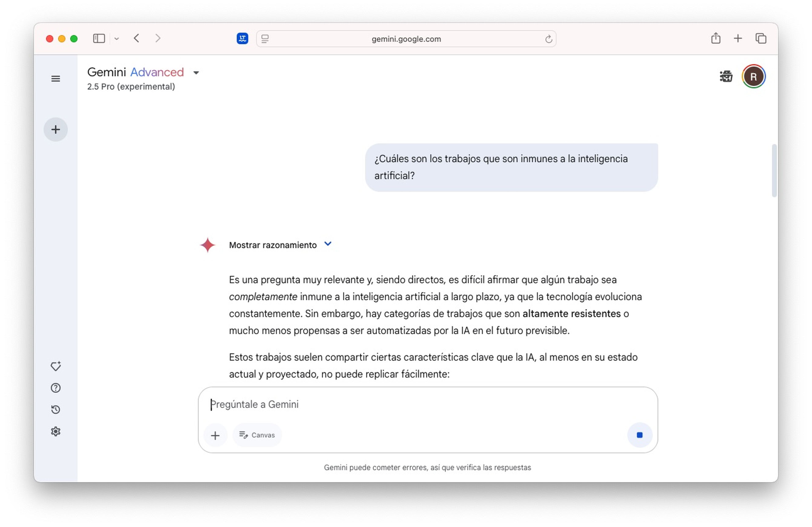Stop the response with blue square button
Screen dimensions: 812x527
640,435
